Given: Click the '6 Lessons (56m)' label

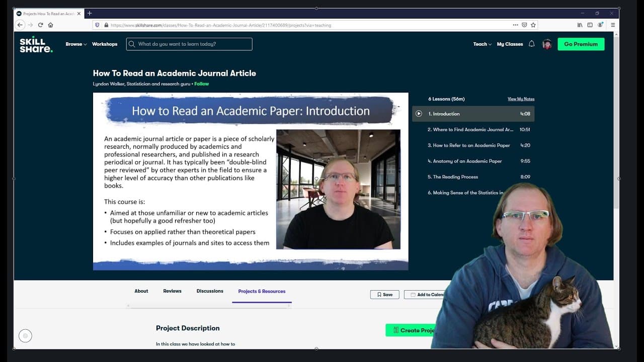Looking at the screenshot, I should (446, 99).
